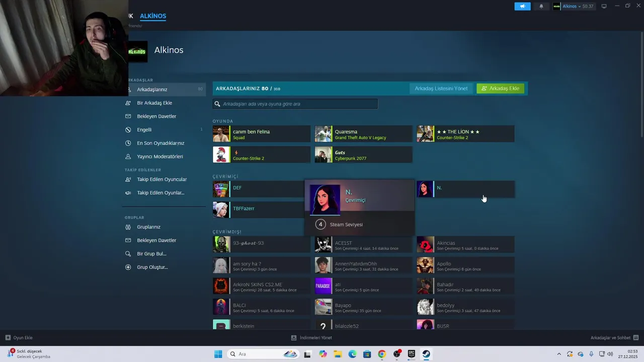Click the Steam taskbar icon
Viewport: 644px width, 362px height.
coord(426,354)
